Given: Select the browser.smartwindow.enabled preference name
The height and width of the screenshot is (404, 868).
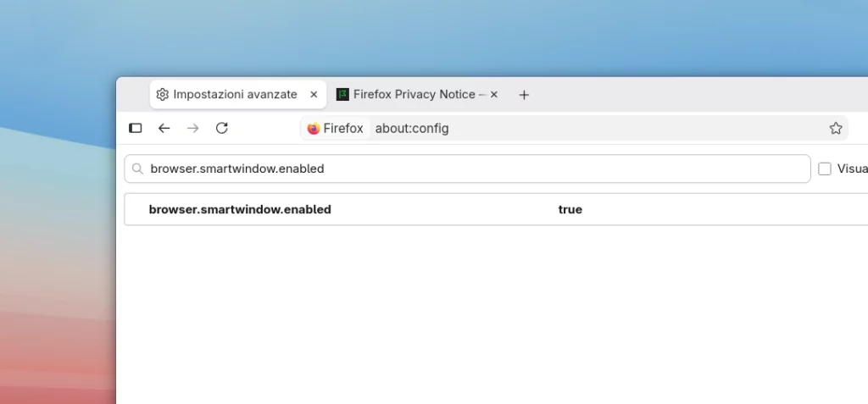Looking at the screenshot, I should click(x=240, y=209).
